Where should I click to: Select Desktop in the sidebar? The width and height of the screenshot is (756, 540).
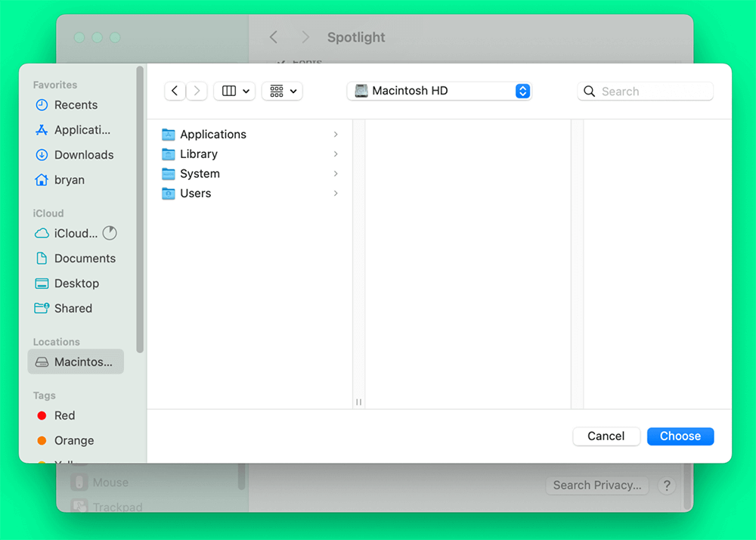[75, 284]
